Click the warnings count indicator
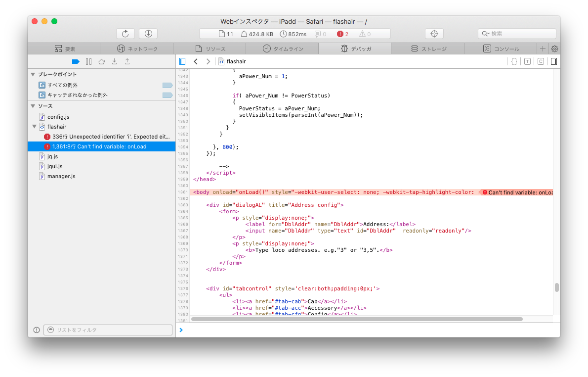Viewport: 588px width, 377px height. [365, 34]
